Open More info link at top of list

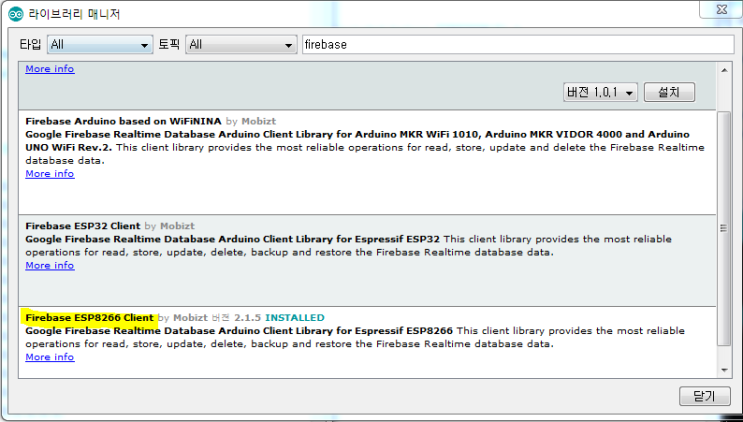point(50,69)
